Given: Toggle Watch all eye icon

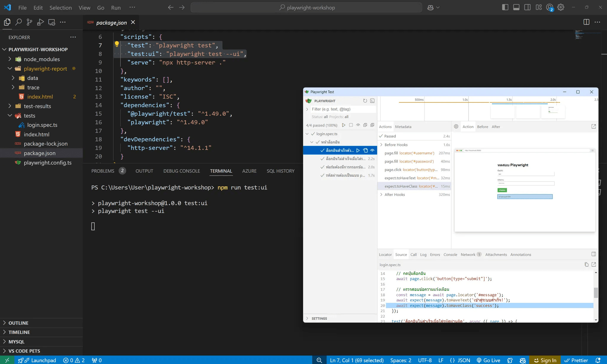Looking at the screenshot, I should [x=358, y=125].
